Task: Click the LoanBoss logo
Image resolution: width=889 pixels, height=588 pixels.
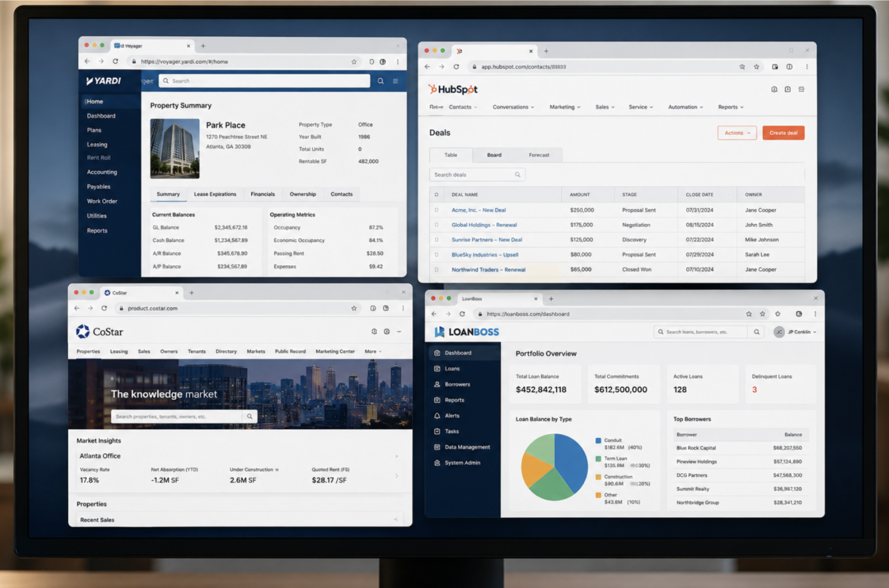Action: [x=467, y=332]
